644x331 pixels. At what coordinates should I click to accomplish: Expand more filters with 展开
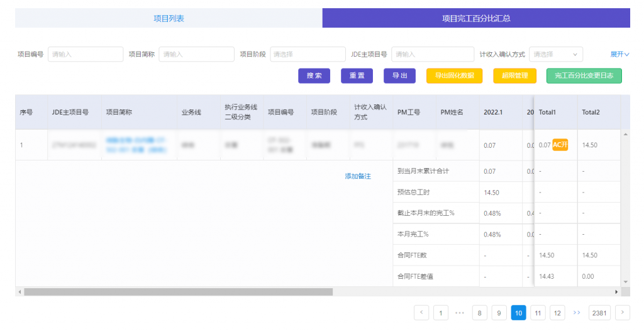click(619, 54)
